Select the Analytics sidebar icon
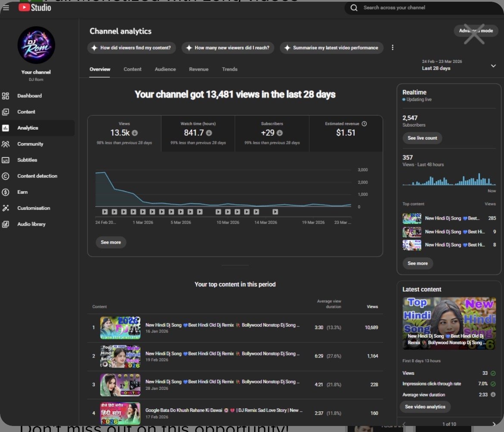 [6, 128]
